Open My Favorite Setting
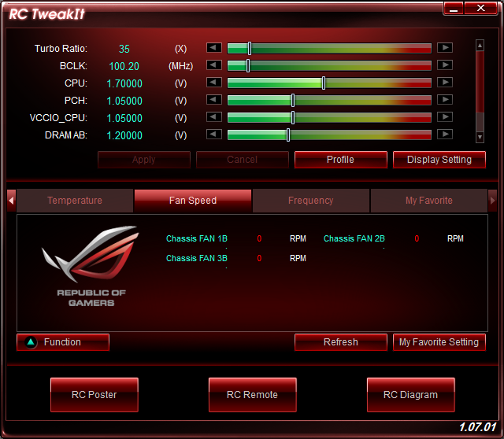Screen dimensions: 504x439 pyautogui.click(x=439, y=342)
